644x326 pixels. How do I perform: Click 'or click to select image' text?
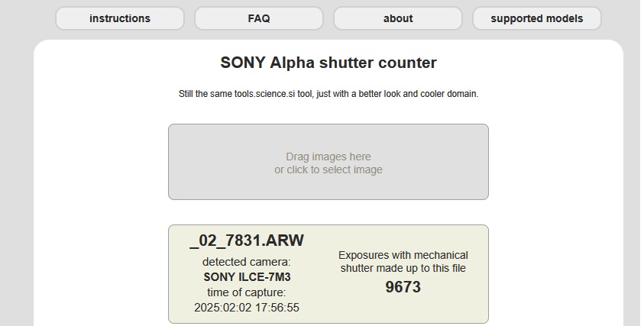tap(328, 169)
